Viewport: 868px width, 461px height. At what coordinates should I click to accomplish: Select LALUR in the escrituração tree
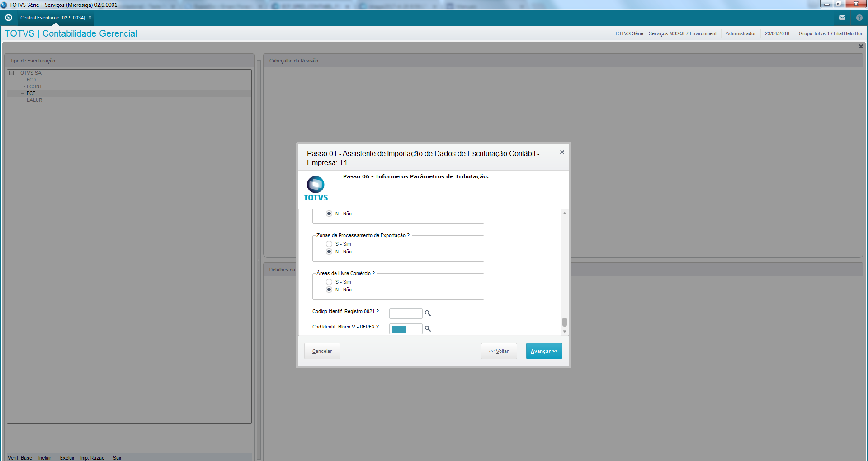click(34, 100)
